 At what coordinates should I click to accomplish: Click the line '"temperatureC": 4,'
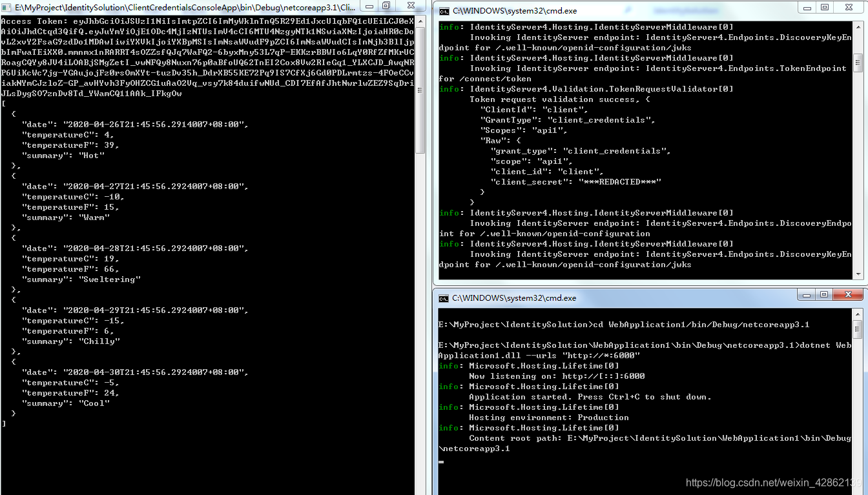[68, 135]
